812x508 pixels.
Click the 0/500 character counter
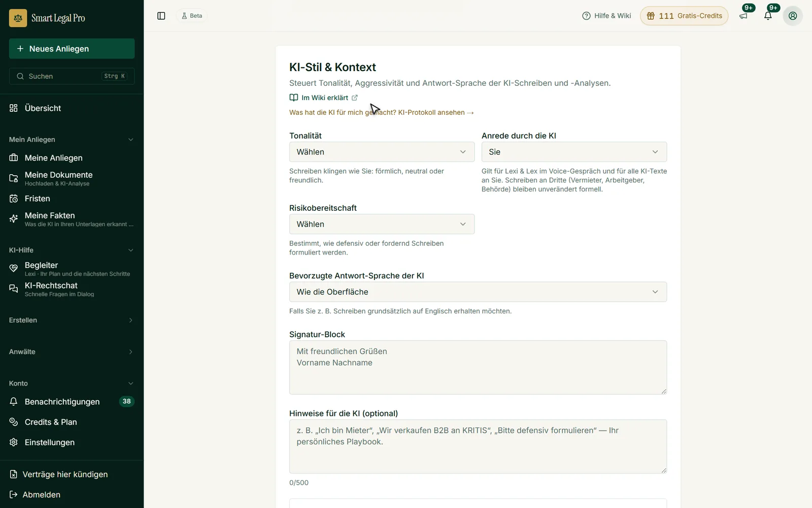(x=299, y=483)
